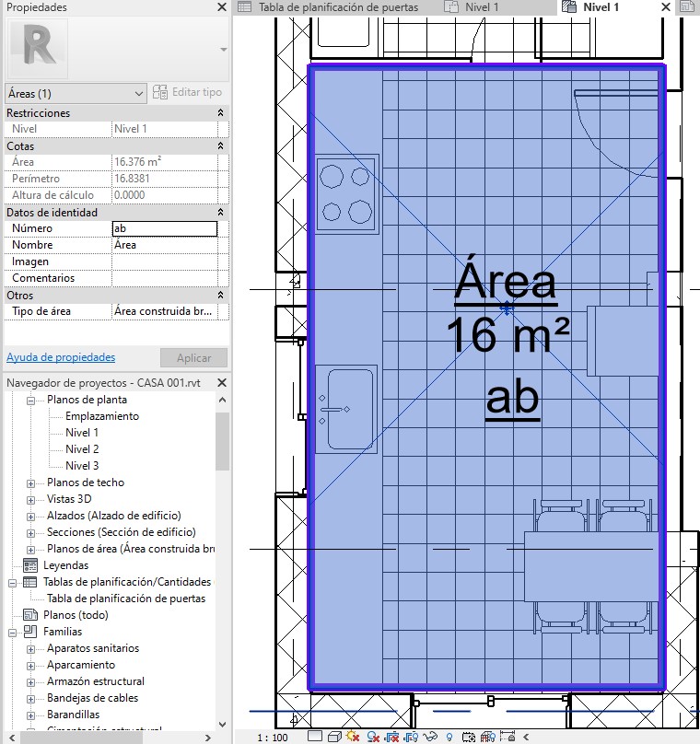Screen dimensions: 700x744
Task: Toggle Reveal Hidden Elements lightbulb
Action: click(449, 738)
